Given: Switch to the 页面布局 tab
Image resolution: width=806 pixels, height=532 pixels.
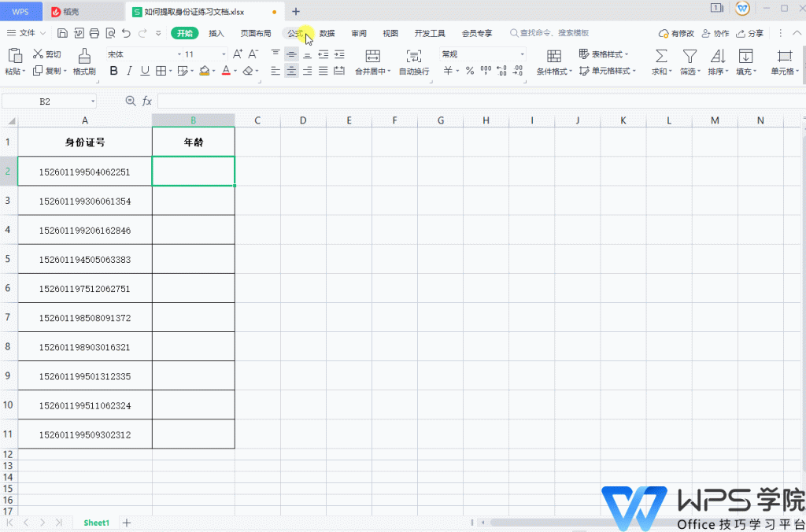Looking at the screenshot, I should (x=256, y=33).
